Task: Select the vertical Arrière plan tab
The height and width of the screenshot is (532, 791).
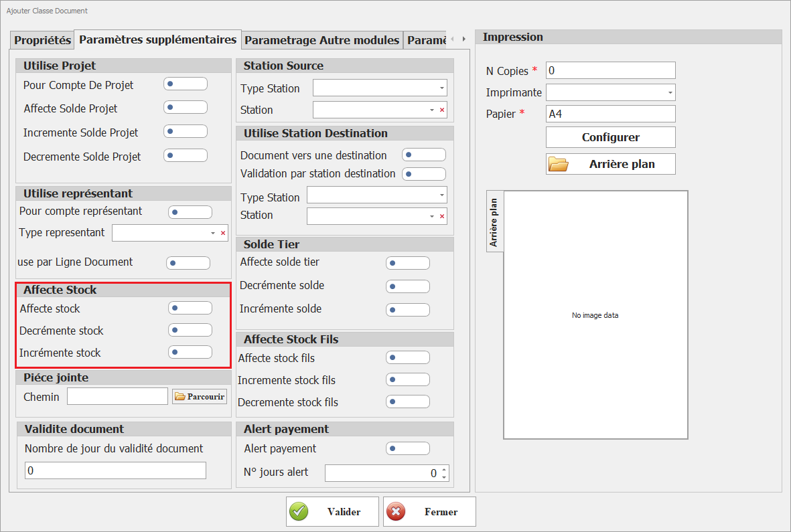Action: (494, 221)
